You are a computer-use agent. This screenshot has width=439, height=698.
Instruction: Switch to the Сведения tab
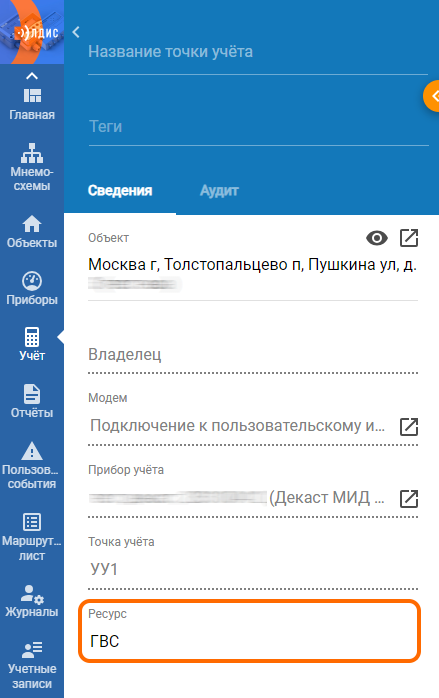pos(120,191)
